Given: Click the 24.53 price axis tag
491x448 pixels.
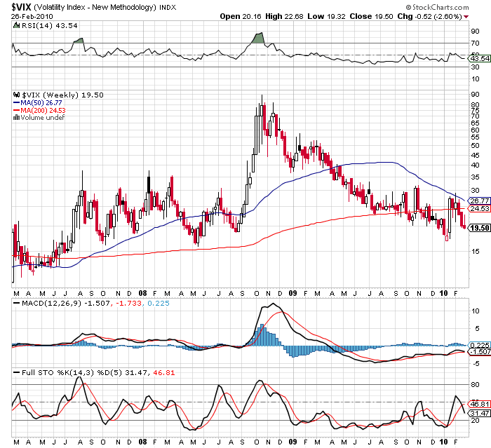Looking at the screenshot, I should 479,208.
